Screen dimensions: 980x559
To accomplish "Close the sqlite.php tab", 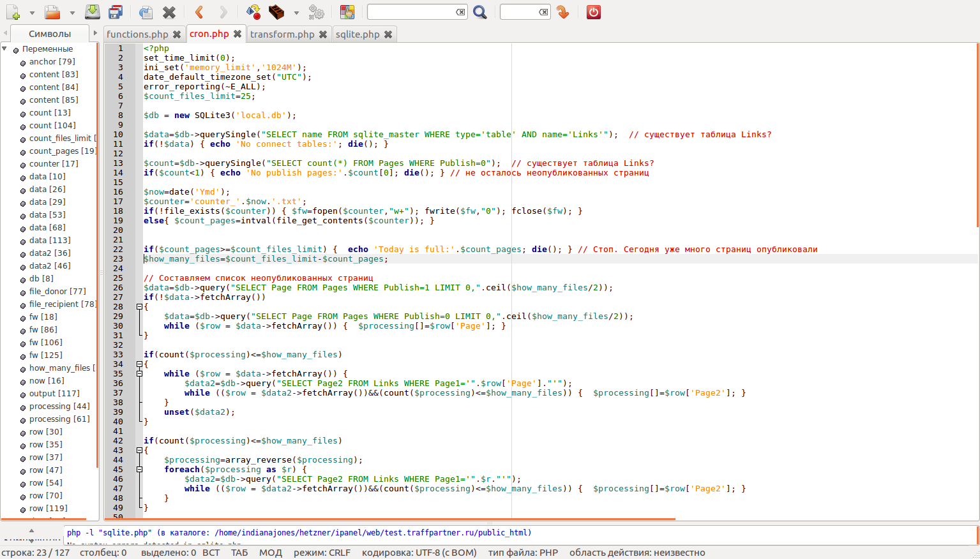I will tap(388, 34).
